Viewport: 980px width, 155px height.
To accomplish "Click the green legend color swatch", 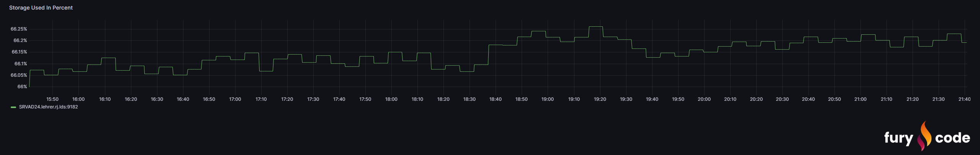I will [x=13, y=107].
